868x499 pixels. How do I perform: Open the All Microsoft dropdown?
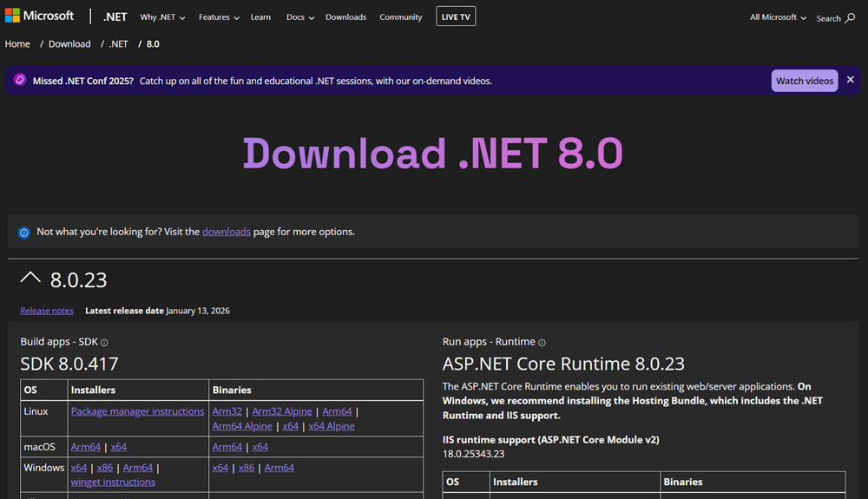tap(778, 17)
